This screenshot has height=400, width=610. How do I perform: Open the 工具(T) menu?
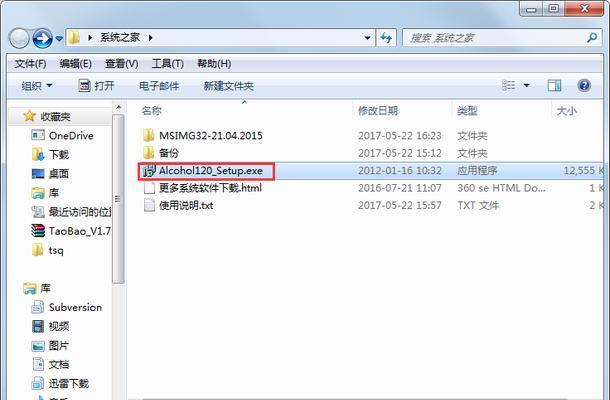click(168, 63)
